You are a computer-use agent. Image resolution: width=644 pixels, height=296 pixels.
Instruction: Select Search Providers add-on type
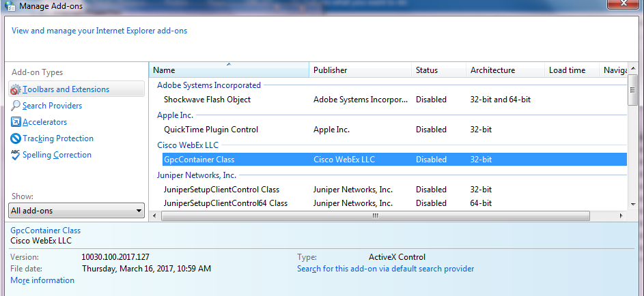coord(52,106)
